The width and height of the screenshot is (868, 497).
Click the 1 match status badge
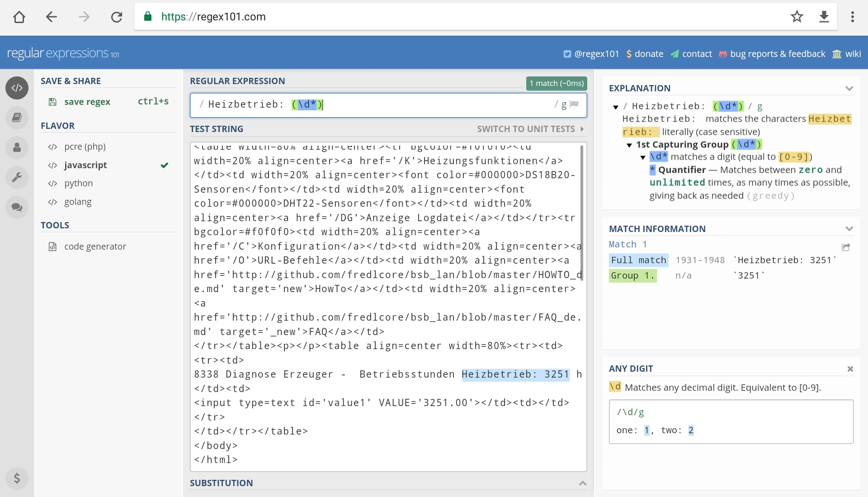[x=557, y=83]
